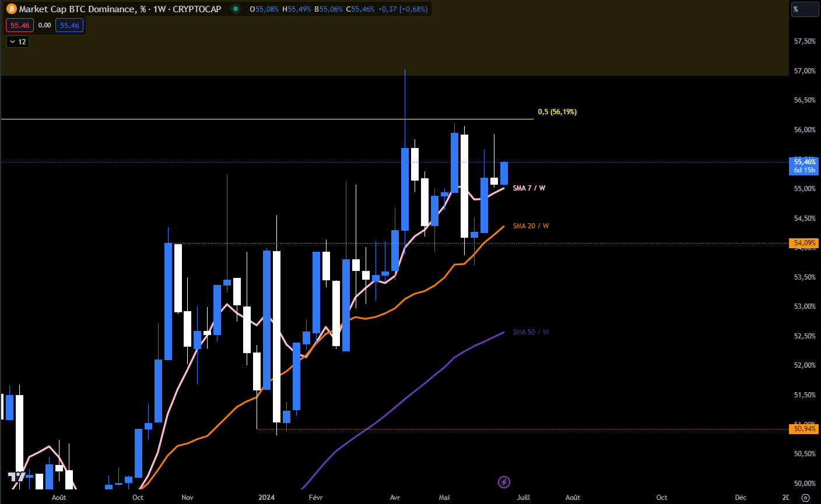Select the SMA 7 / W indicator label
The height and width of the screenshot is (504, 821).
[x=528, y=188]
